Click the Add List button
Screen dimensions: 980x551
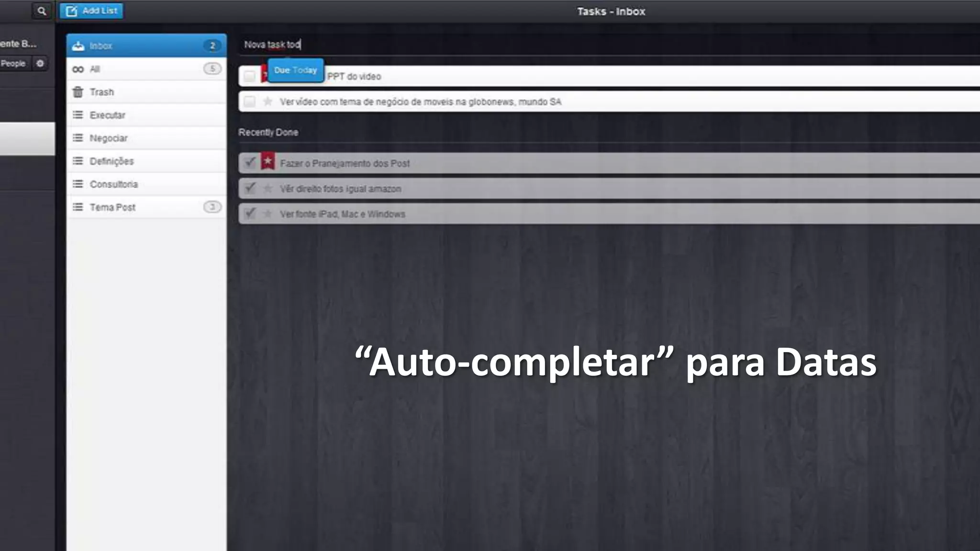point(91,11)
